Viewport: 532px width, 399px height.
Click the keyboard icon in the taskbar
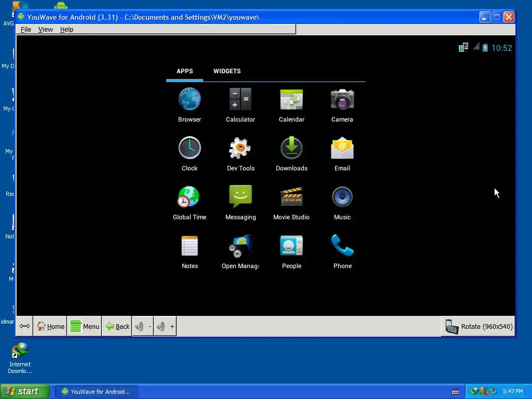coord(455,392)
